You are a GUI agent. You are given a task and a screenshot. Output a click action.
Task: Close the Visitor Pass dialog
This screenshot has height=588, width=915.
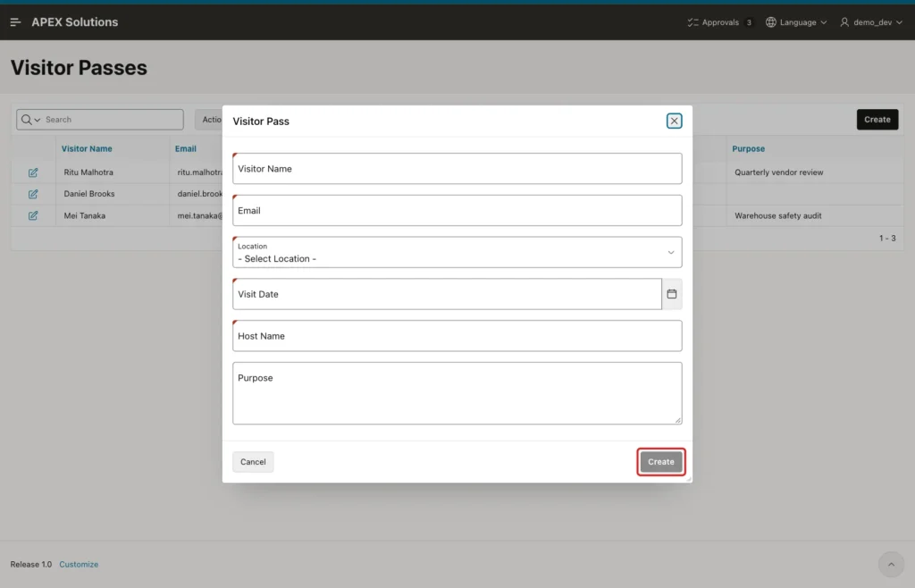tap(674, 121)
